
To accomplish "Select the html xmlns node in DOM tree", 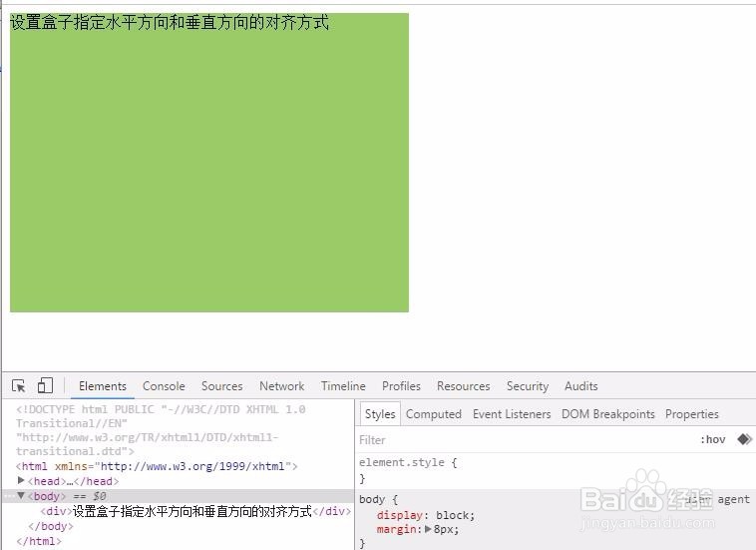I will 157,466.
